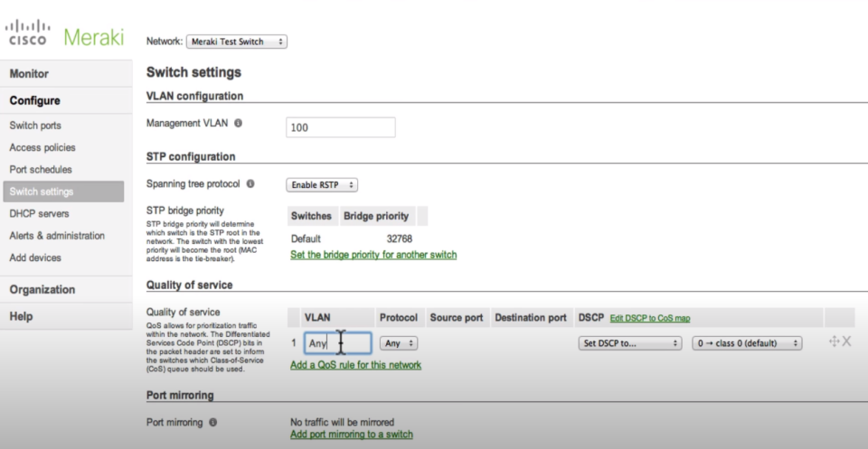Open the Configure menu section
This screenshot has height=449, width=868.
[x=66, y=100]
